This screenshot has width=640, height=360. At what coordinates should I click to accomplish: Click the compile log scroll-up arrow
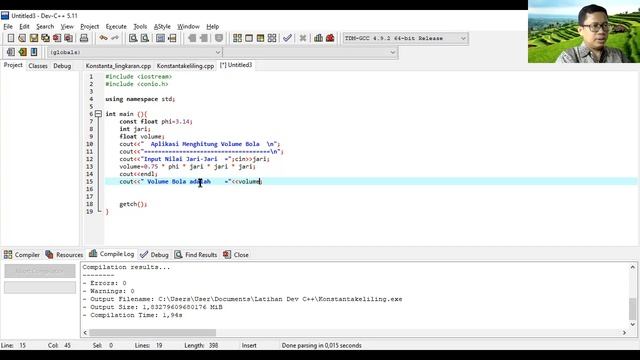coord(633,267)
